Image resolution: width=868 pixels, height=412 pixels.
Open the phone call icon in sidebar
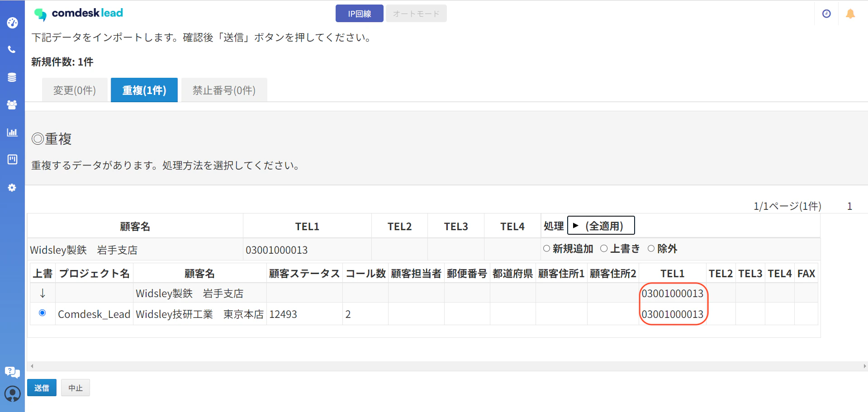(x=12, y=49)
